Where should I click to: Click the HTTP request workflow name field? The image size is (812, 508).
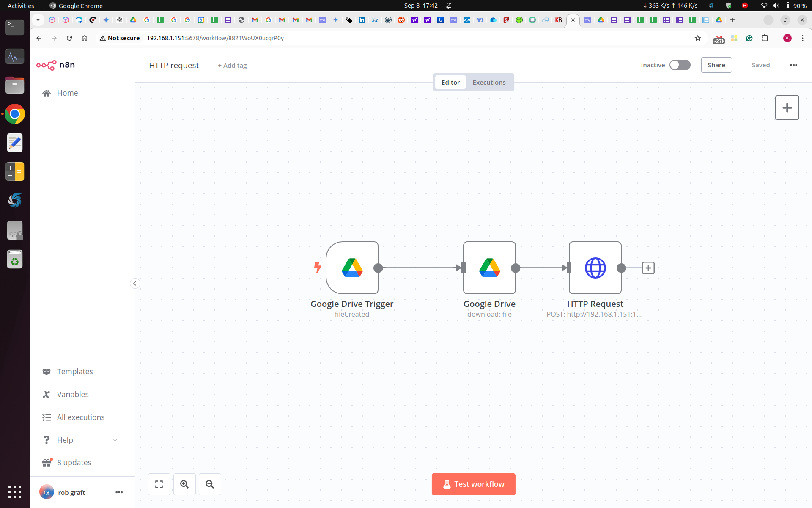(174, 66)
